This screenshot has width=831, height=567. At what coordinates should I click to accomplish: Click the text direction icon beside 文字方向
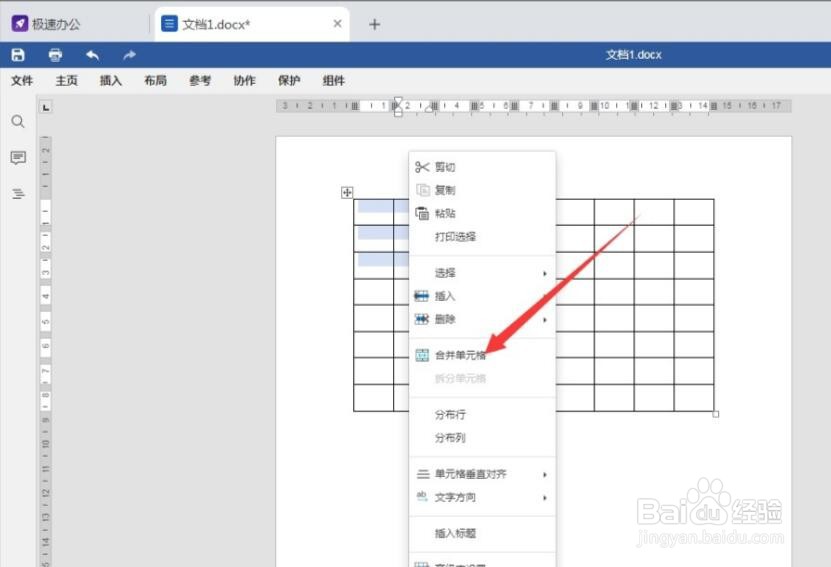pyautogui.click(x=422, y=497)
